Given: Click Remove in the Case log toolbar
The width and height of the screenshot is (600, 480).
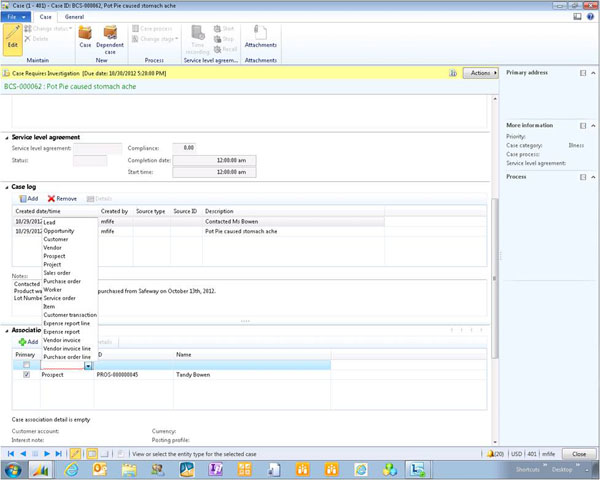Looking at the screenshot, I should point(61,199).
